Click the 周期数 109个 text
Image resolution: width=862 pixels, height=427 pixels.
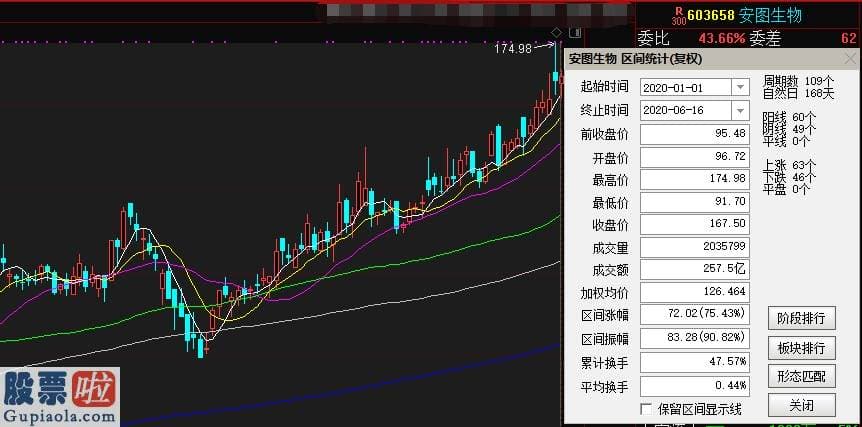tap(798, 81)
